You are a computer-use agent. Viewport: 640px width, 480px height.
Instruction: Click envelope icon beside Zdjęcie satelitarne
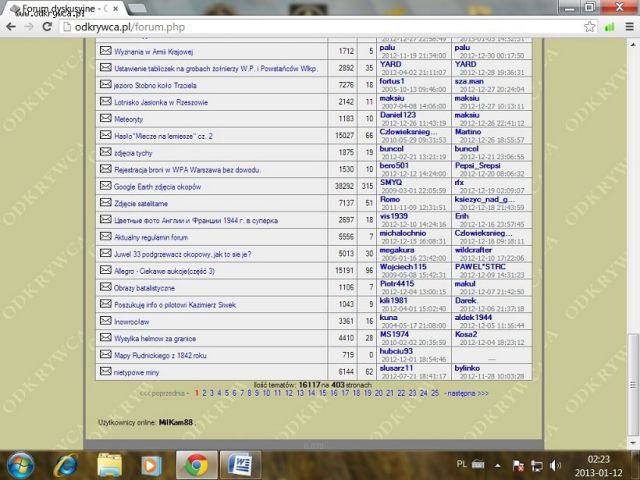(105, 203)
